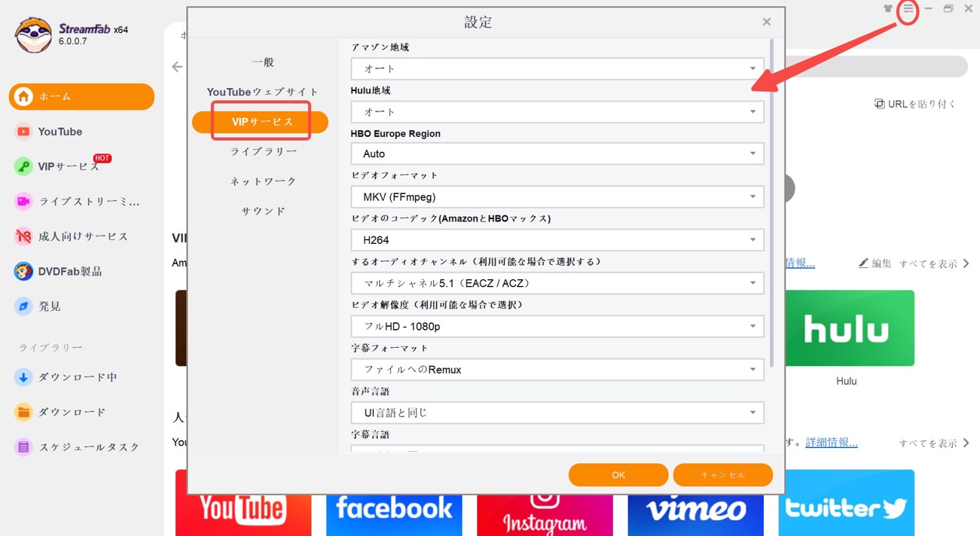This screenshot has width=980, height=536.
Task: Click the paste URL clipboard icon
Action: (x=879, y=104)
